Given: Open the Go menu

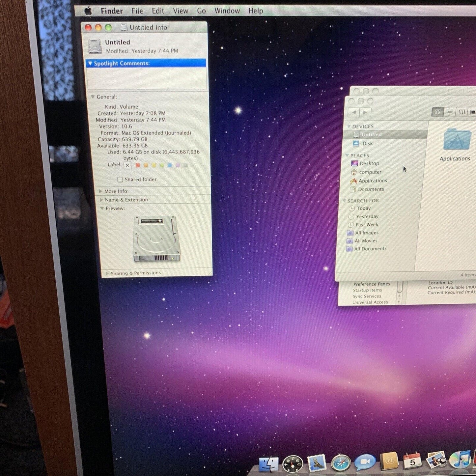Looking at the screenshot, I should pos(201,11).
